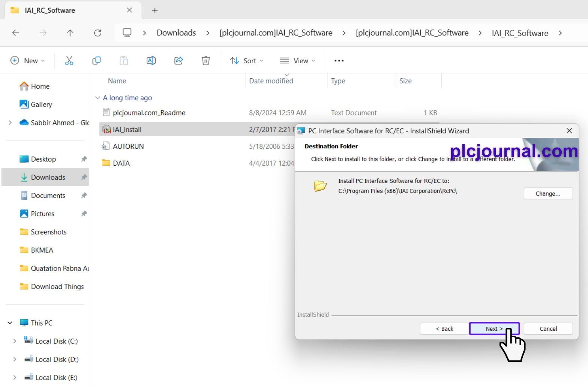Sort by Date modified column header
Image resolution: width=588 pixels, height=387 pixels.
271,81
